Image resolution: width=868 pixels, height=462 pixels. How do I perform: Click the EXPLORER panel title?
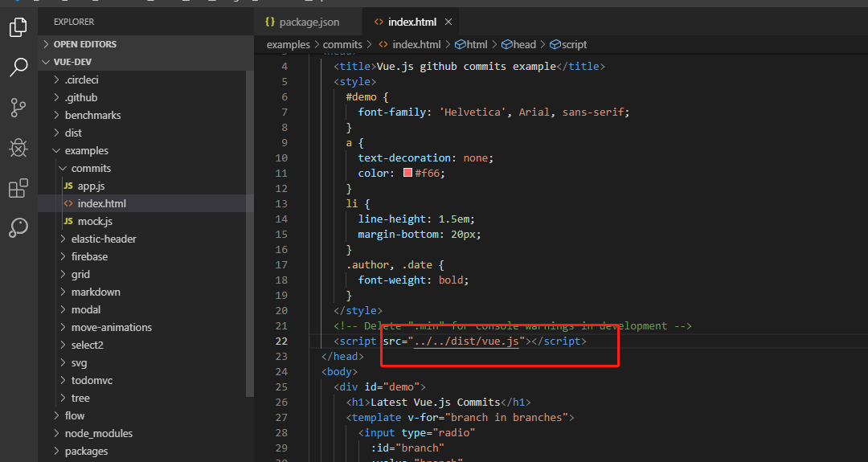point(74,22)
